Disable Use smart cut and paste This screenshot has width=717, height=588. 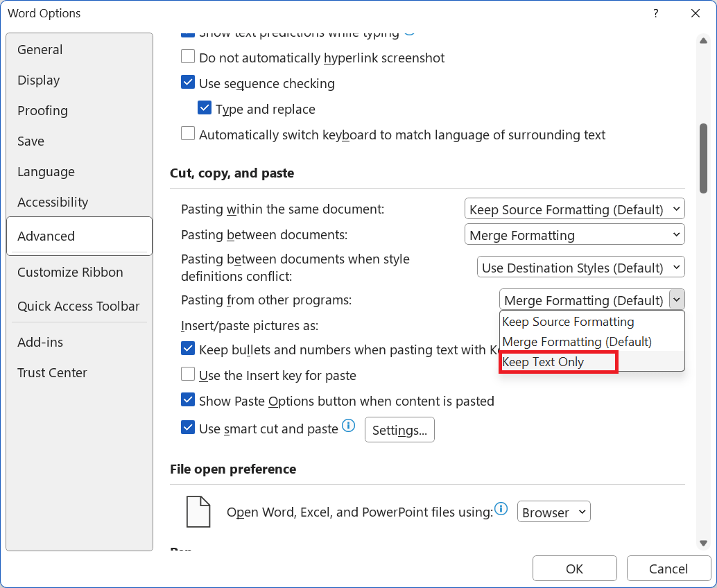point(188,428)
